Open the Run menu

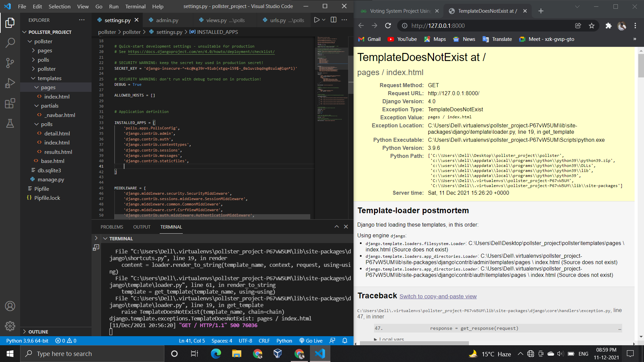point(113,6)
